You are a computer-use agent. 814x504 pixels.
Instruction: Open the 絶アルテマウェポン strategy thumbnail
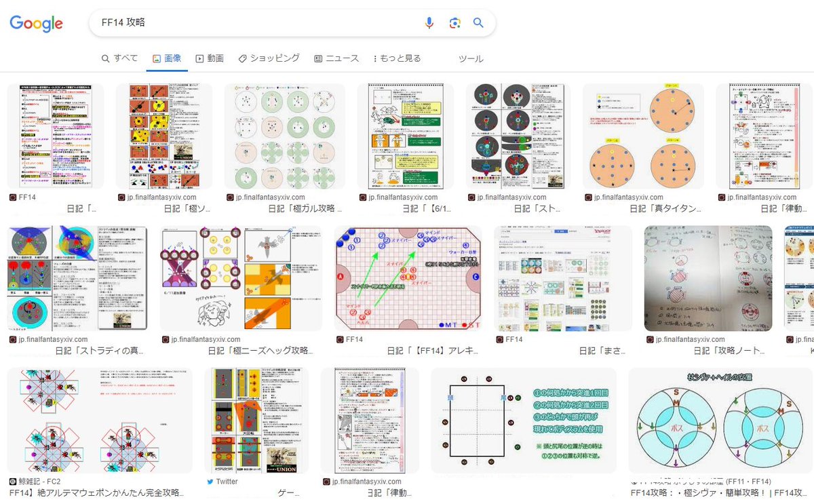[x=100, y=420]
